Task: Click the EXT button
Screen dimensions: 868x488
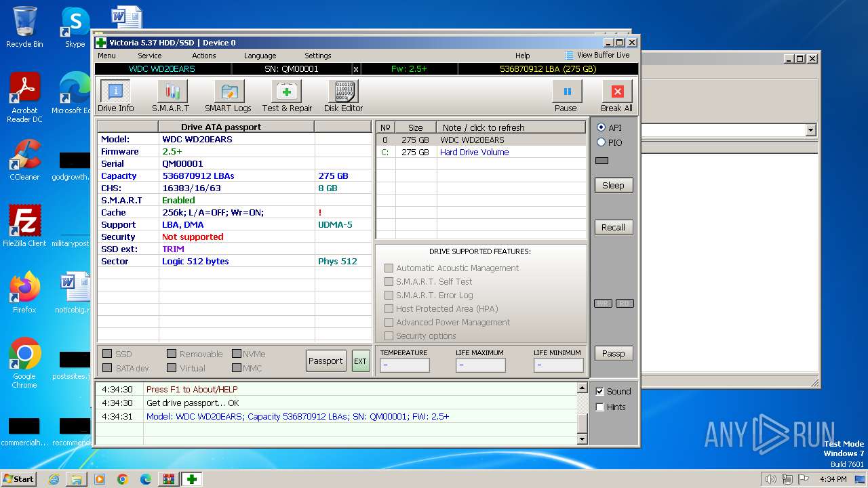Action: (x=360, y=361)
